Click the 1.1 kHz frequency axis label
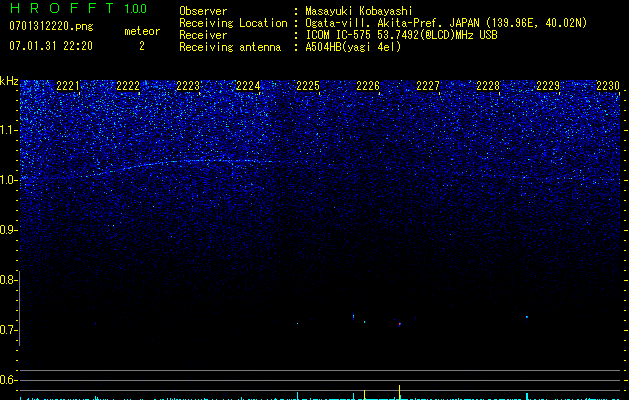The image size is (629, 400). coord(9,130)
